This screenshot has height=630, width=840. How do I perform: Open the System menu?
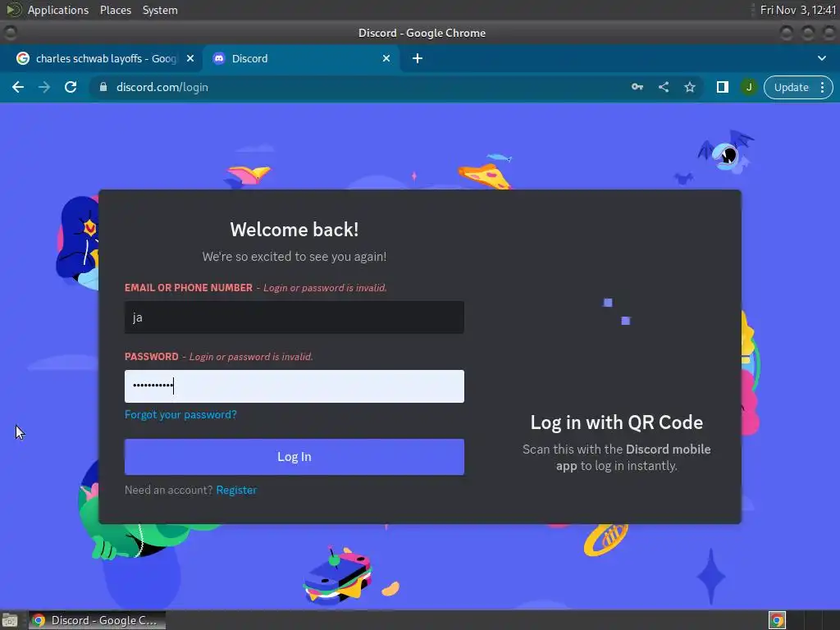[x=160, y=10]
